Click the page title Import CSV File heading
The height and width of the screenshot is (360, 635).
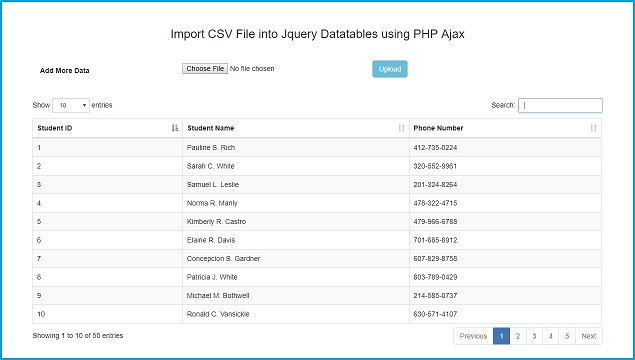click(x=318, y=34)
